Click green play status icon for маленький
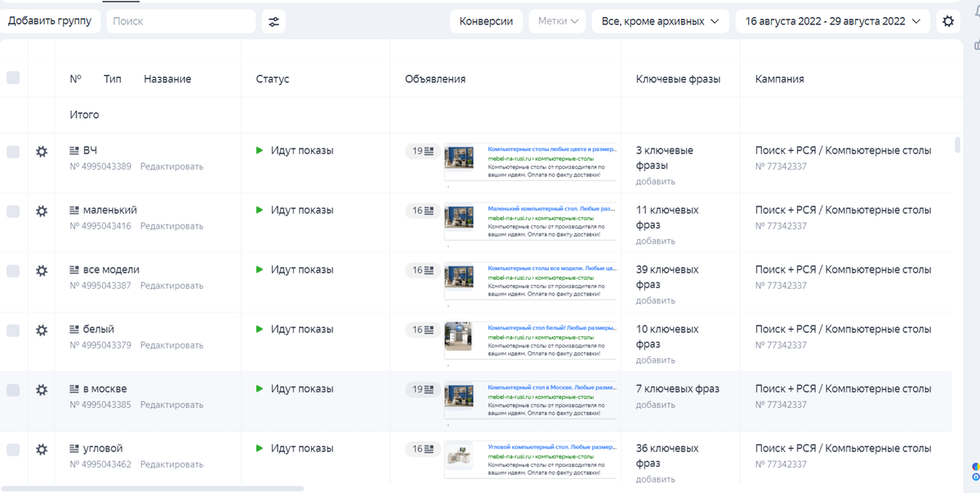This screenshot has height=493, width=980. tap(260, 210)
